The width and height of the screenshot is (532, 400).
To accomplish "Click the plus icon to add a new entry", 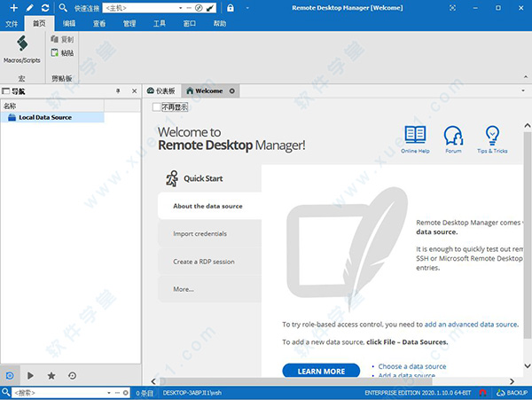I will tap(13, 7).
